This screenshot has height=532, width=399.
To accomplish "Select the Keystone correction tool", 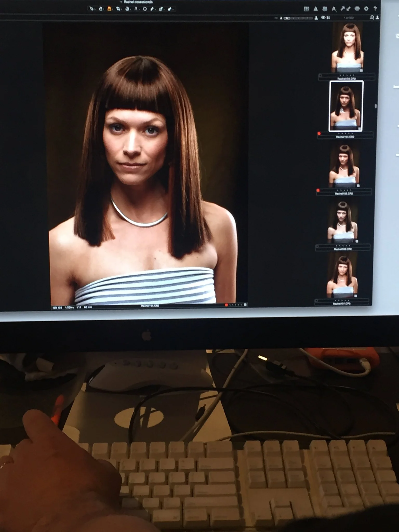I will click(x=136, y=9).
